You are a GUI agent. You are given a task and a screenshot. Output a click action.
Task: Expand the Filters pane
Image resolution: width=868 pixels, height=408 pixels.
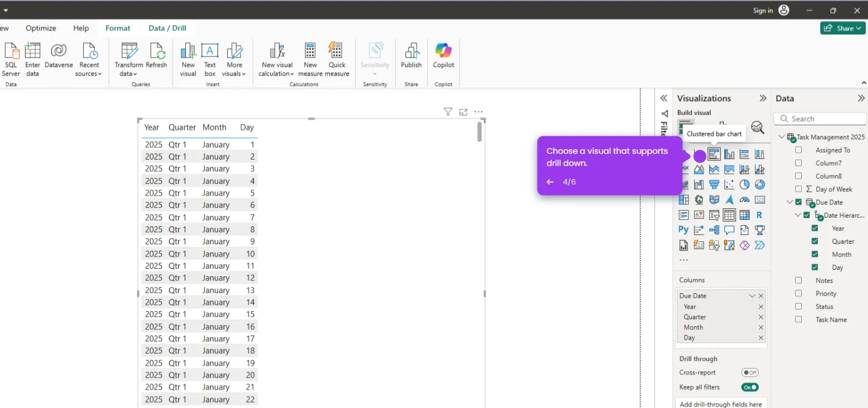point(663,98)
